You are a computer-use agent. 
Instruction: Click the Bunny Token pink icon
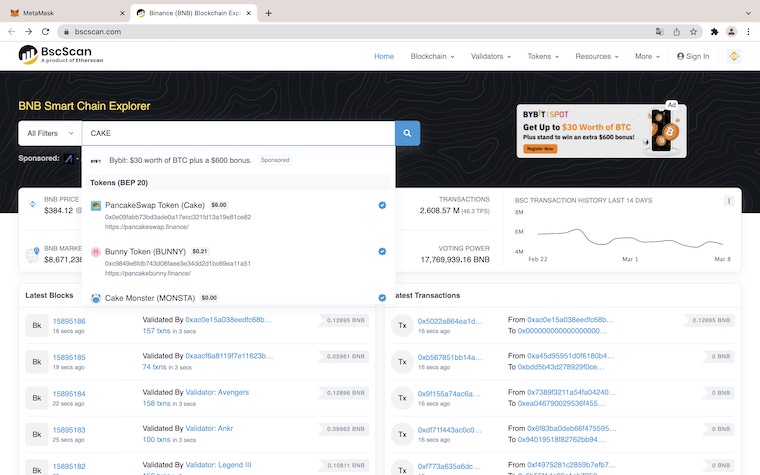96,252
